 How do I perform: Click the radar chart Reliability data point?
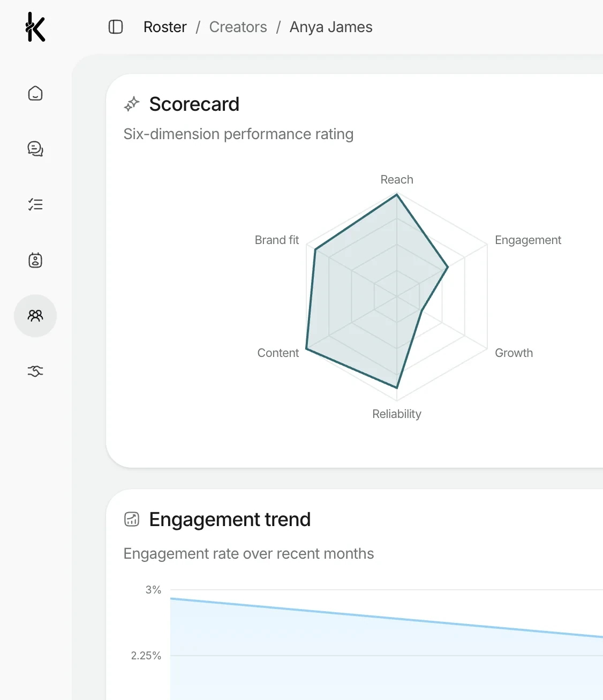point(397,387)
